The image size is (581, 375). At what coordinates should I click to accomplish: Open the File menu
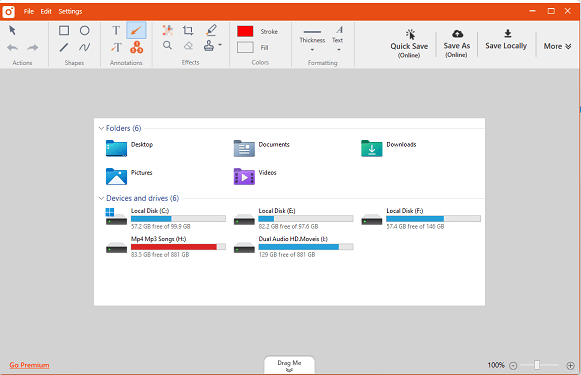(x=29, y=11)
